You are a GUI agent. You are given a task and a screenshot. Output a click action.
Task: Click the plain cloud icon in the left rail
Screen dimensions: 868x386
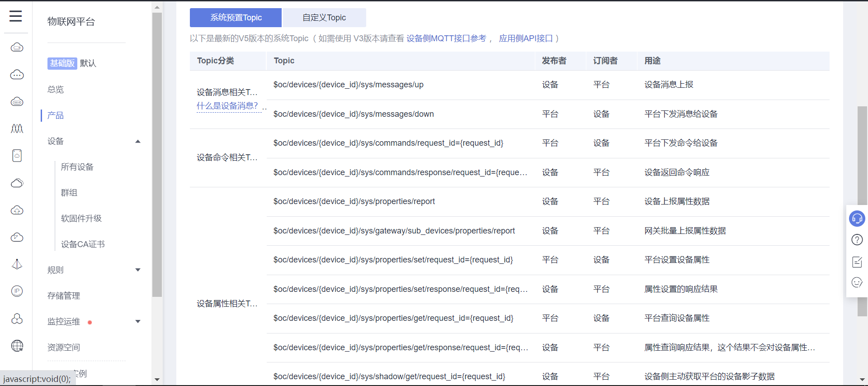(x=17, y=183)
